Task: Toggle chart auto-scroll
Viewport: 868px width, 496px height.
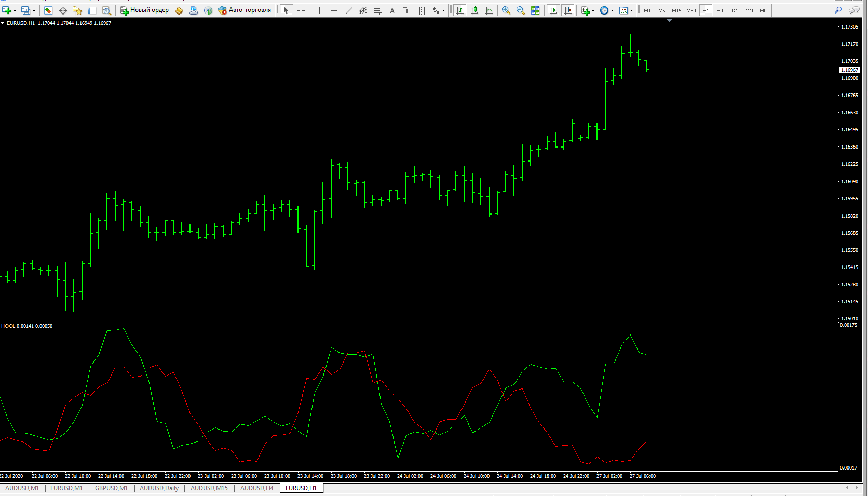Action: pyautogui.click(x=553, y=10)
